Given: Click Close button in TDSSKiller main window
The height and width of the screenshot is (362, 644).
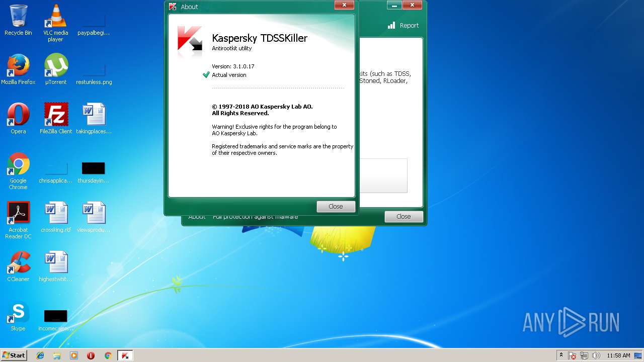Looking at the screenshot, I should pyautogui.click(x=404, y=217).
